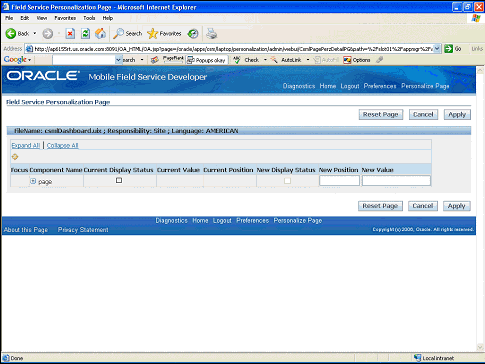Click the New Position input field

pos(339,181)
